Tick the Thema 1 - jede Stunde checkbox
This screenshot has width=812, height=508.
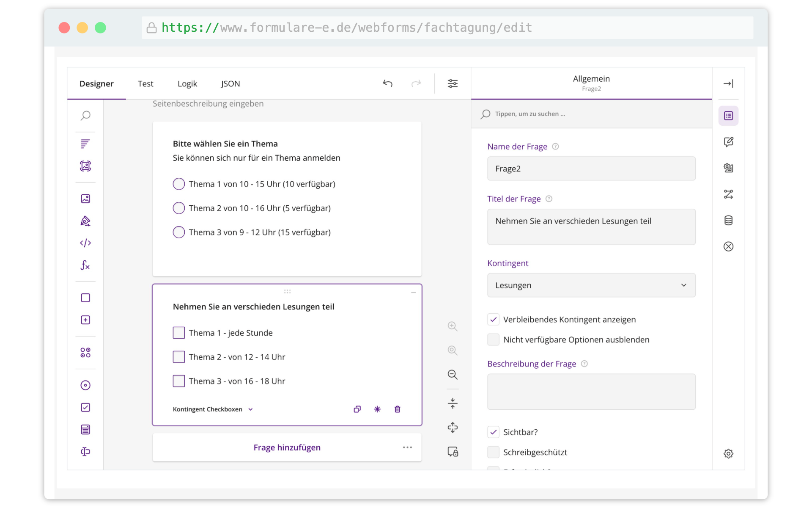pyautogui.click(x=179, y=333)
